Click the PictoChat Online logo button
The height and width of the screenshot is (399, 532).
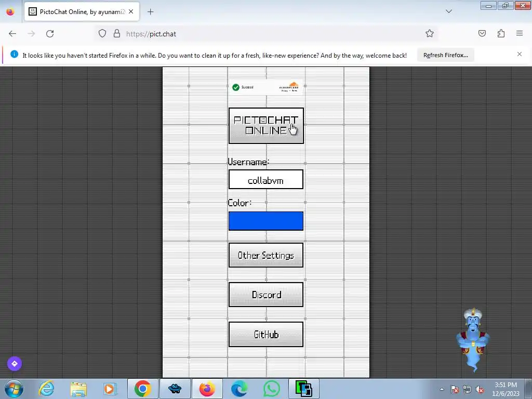[x=266, y=126]
